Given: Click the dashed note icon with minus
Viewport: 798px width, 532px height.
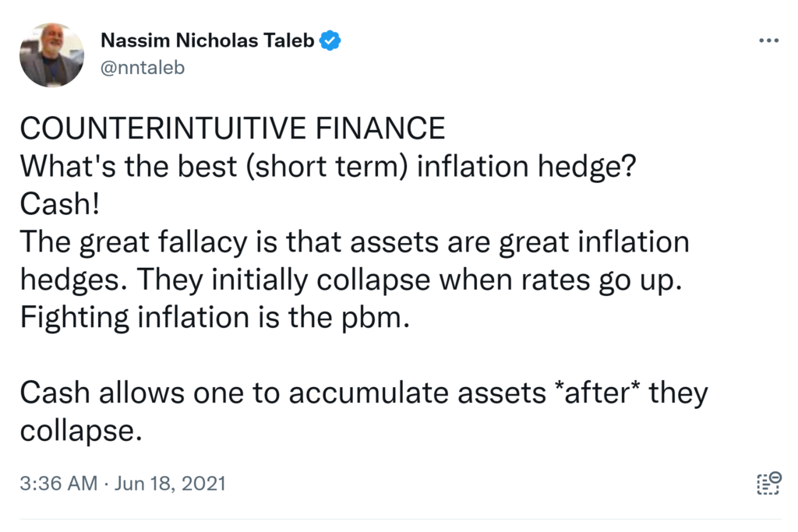Looking at the screenshot, I should (768, 483).
